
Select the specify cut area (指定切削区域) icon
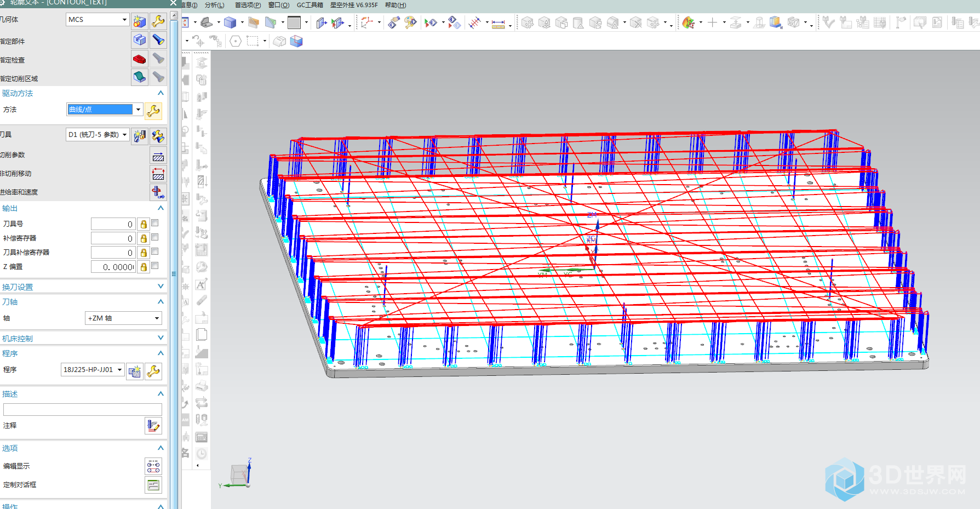(140, 77)
